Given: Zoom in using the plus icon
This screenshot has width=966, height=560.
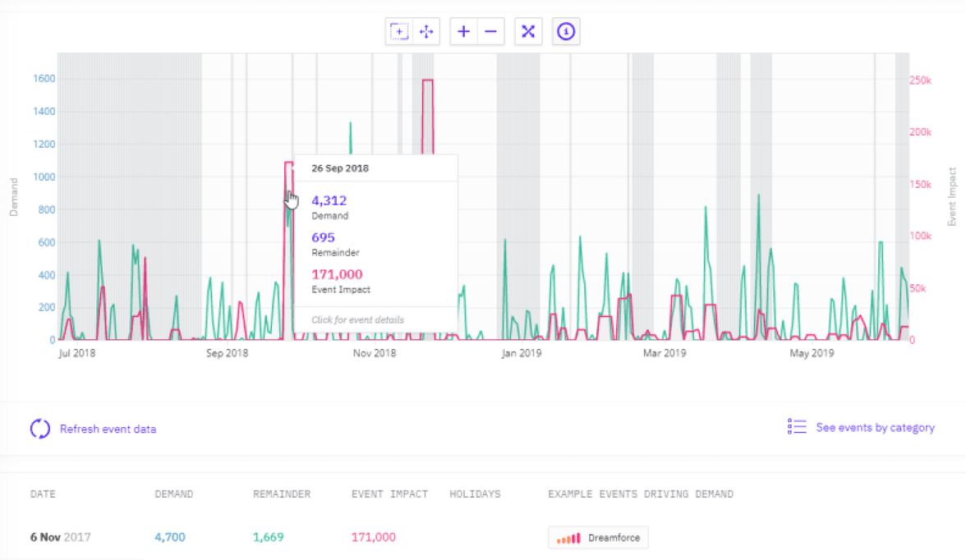Looking at the screenshot, I should click(x=463, y=30).
